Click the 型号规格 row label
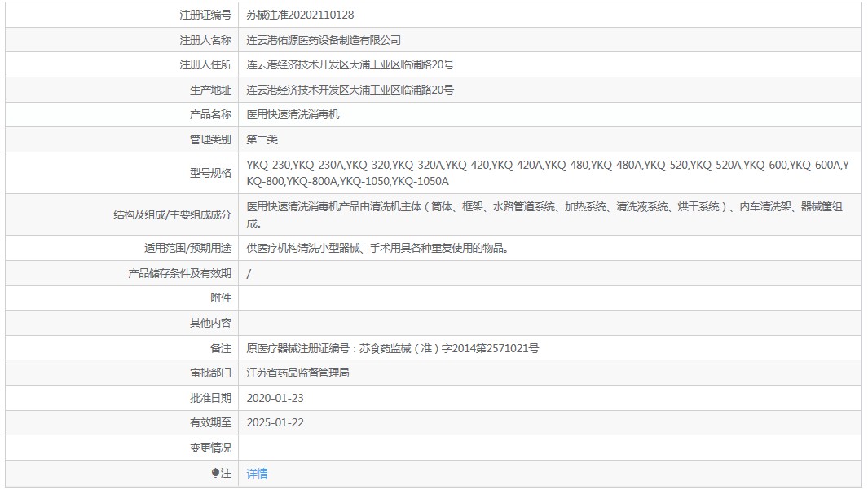 click(210, 173)
